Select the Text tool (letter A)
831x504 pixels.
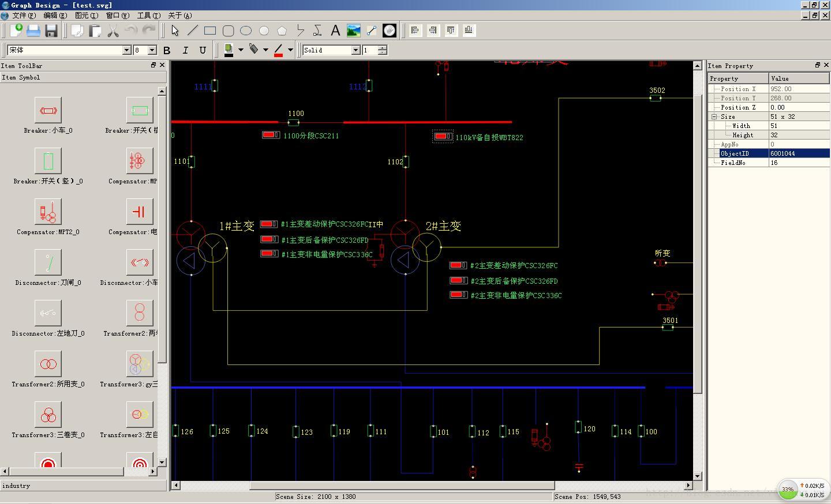tap(335, 31)
